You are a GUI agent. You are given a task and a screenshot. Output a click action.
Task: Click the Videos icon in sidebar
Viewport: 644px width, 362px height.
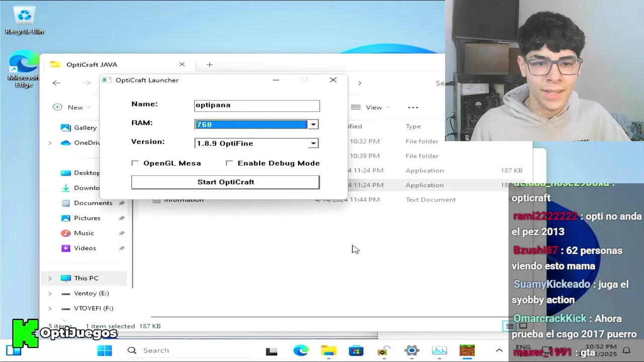point(65,248)
